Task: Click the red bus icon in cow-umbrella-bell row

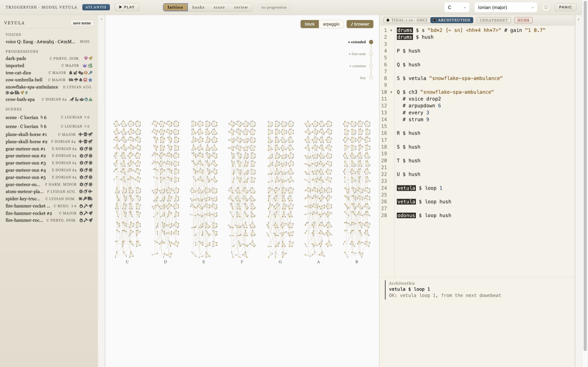Action: point(85,80)
